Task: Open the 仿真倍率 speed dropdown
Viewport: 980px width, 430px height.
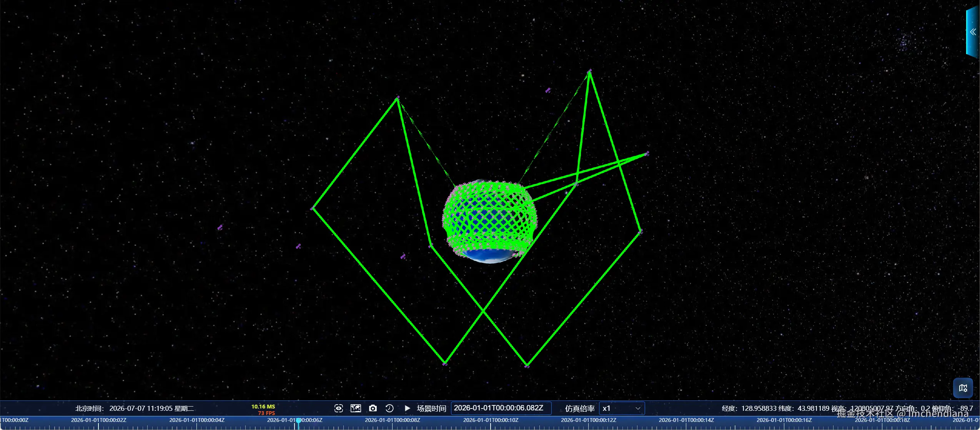Action: 621,408
